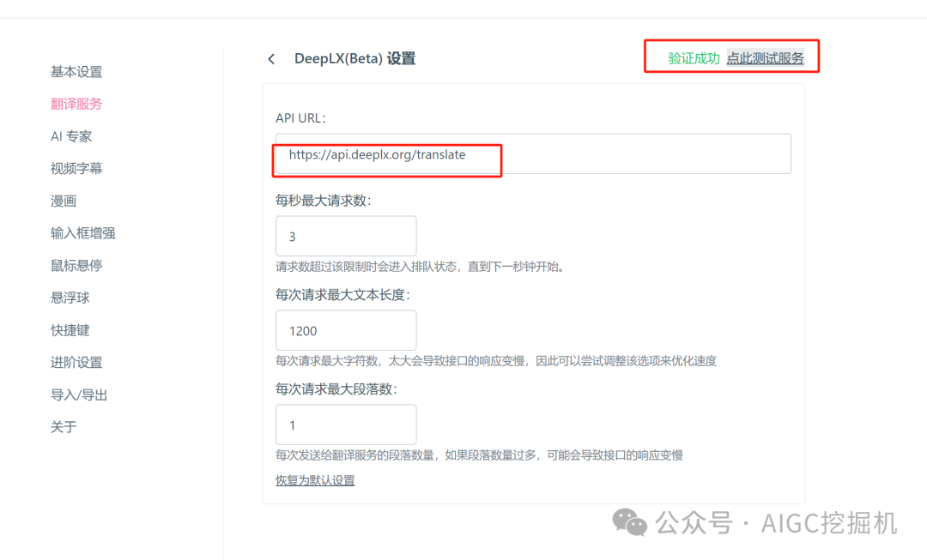The width and height of the screenshot is (927, 560).
Task: Click the API URL input field
Action: click(x=532, y=154)
